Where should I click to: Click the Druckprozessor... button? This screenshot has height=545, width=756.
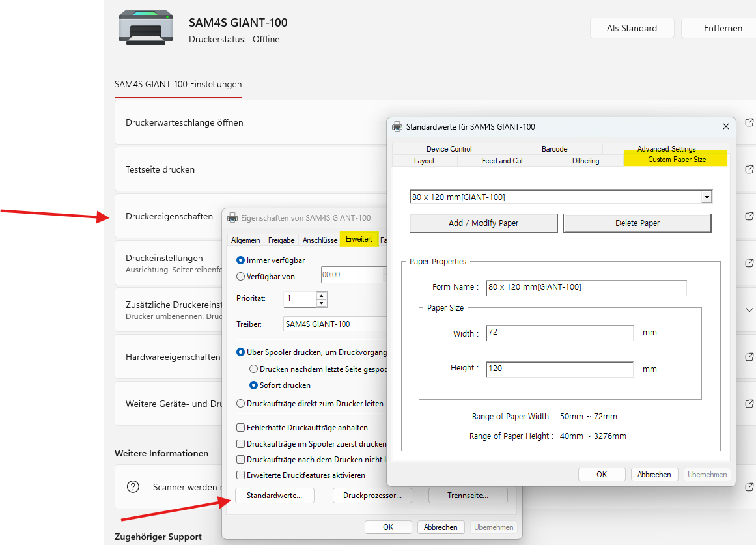click(x=372, y=496)
